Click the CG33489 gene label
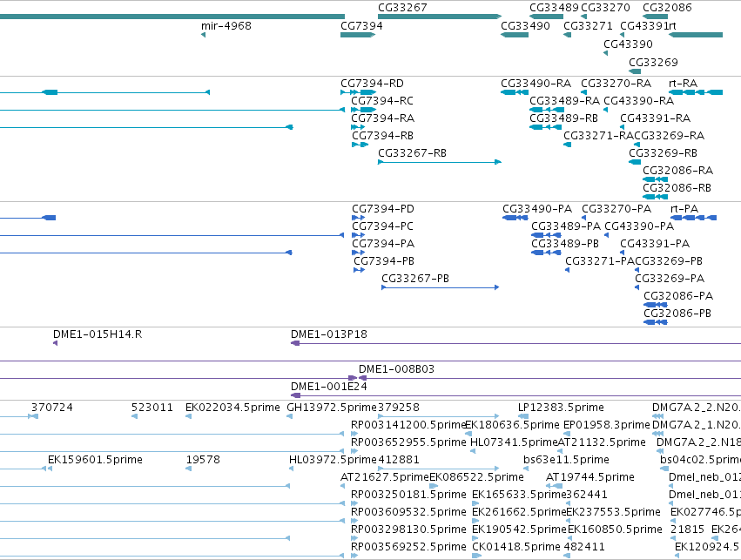The image size is (741, 560). pyautogui.click(x=554, y=8)
